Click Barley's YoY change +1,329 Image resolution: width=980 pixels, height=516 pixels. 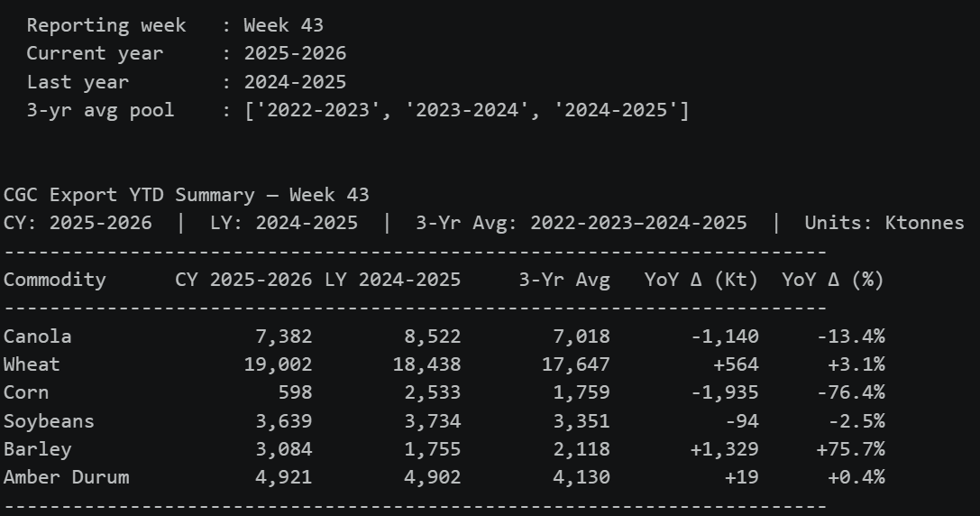click(x=724, y=450)
